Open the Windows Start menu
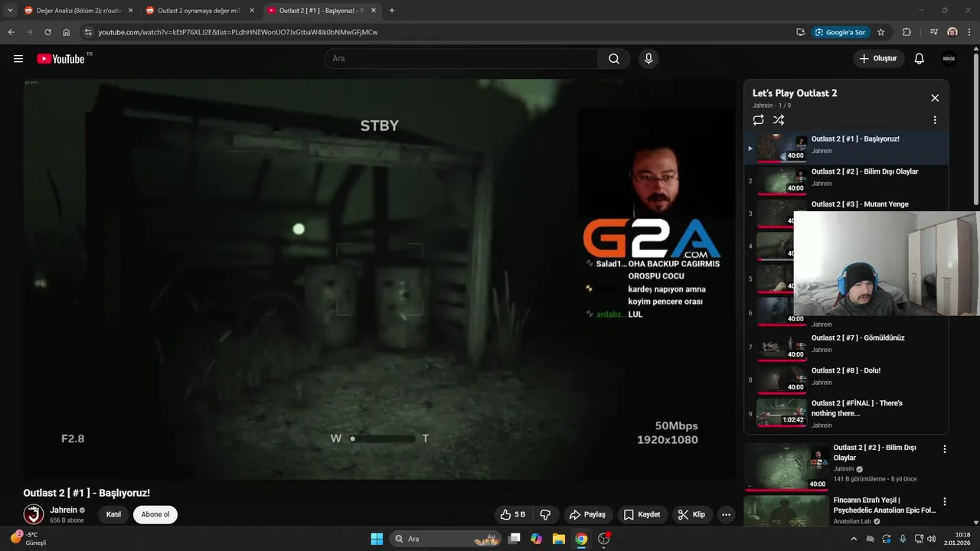 point(377,539)
